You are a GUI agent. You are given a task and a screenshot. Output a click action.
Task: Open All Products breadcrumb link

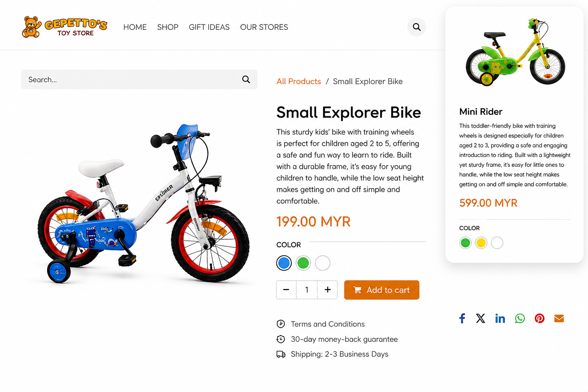[299, 82]
